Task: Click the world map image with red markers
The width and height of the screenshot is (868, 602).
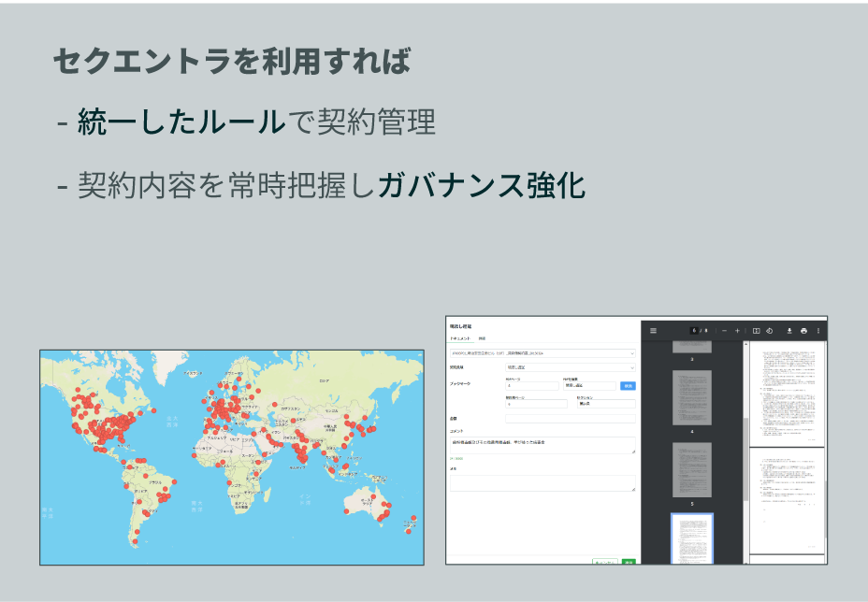Action: tap(232, 458)
